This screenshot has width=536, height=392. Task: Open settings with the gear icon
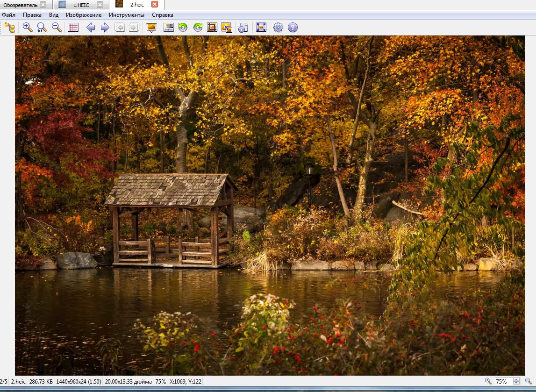278,28
